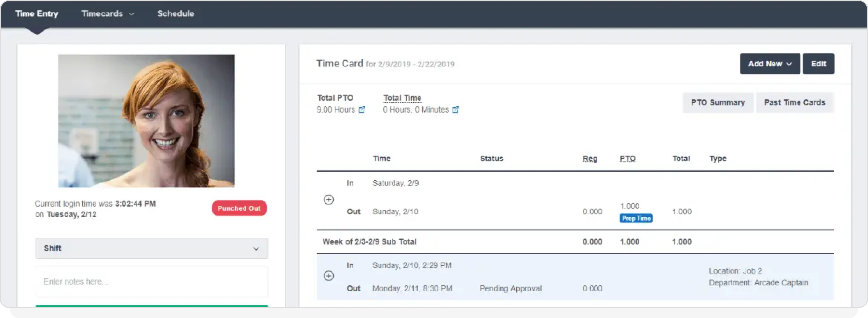The image size is (868, 318).
Task: Expand the Sunday 2/10 entry plus icon
Action: pos(329,276)
